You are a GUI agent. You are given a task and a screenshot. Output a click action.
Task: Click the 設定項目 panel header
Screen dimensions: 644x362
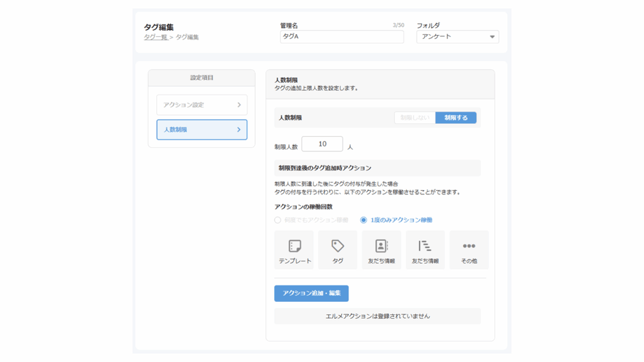coord(201,78)
